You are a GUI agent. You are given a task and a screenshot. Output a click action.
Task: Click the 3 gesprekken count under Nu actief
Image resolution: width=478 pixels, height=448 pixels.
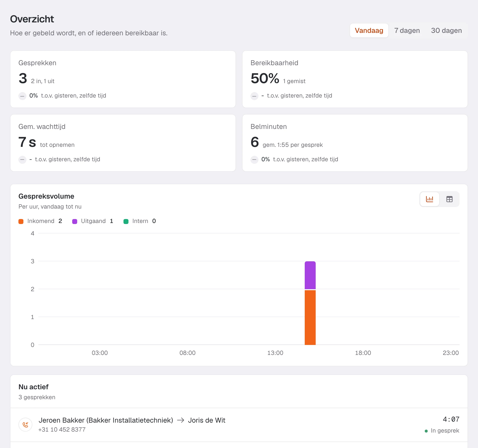pos(37,397)
